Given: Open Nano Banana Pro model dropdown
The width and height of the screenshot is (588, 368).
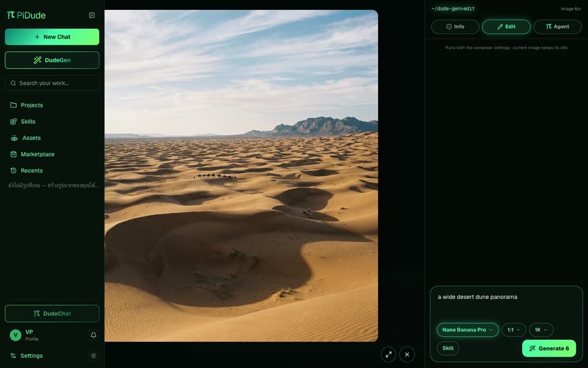Looking at the screenshot, I should [x=468, y=330].
